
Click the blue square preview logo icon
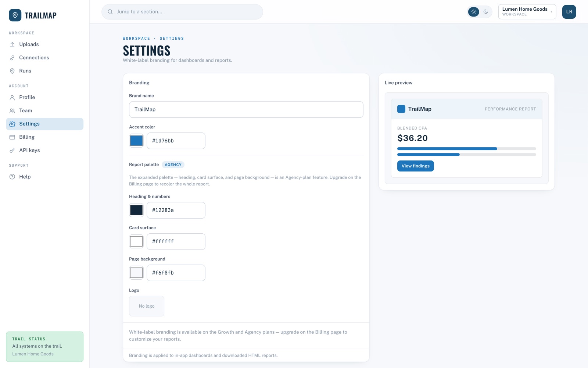coord(401,109)
